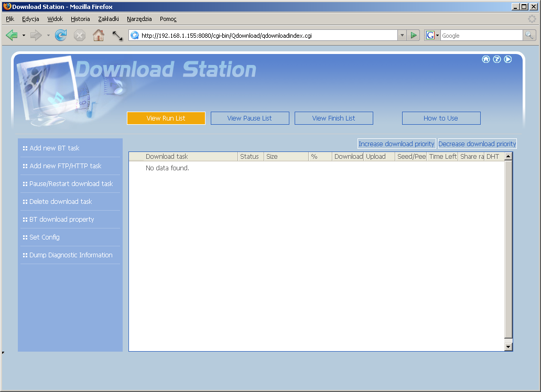
Task: Click the Download speed column header
Action: pyautogui.click(x=348, y=156)
